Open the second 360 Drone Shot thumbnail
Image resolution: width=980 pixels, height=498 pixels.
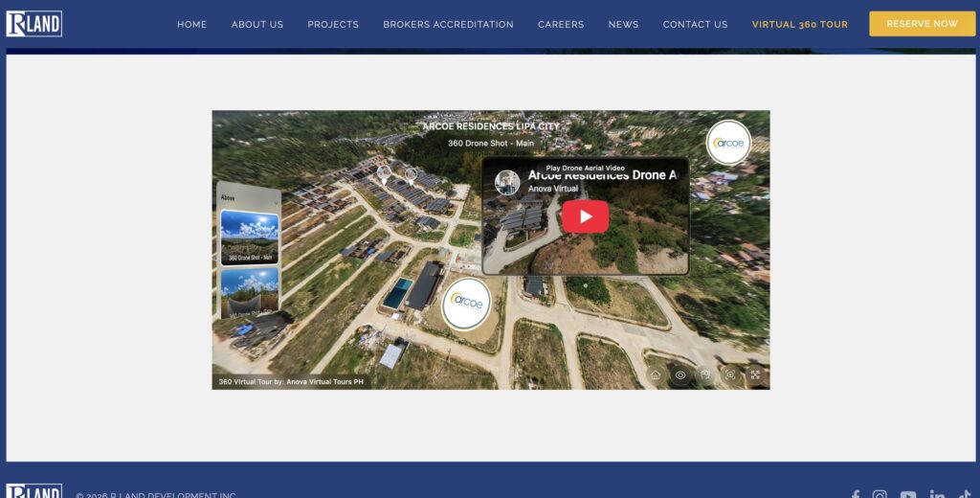[250, 293]
